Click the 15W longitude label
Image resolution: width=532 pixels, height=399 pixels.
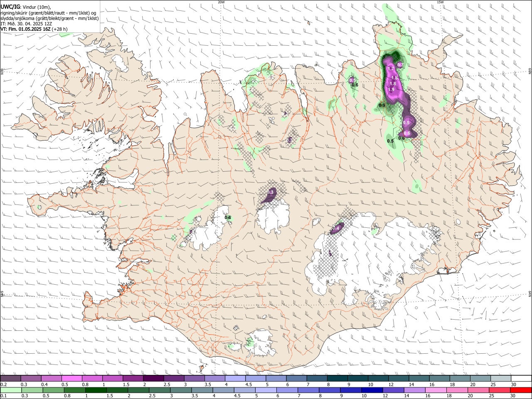point(440,2)
